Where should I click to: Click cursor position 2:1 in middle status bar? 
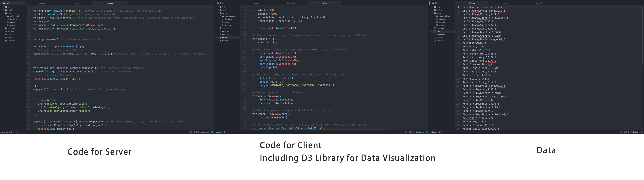click(225, 132)
